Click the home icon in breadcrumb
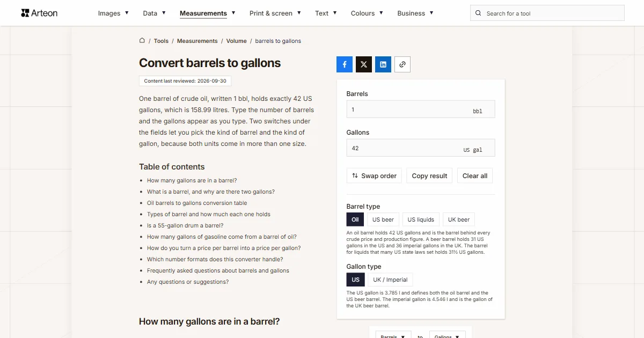This screenshot has height=338, width=644. pyautogui.click(x=142, y=40)
